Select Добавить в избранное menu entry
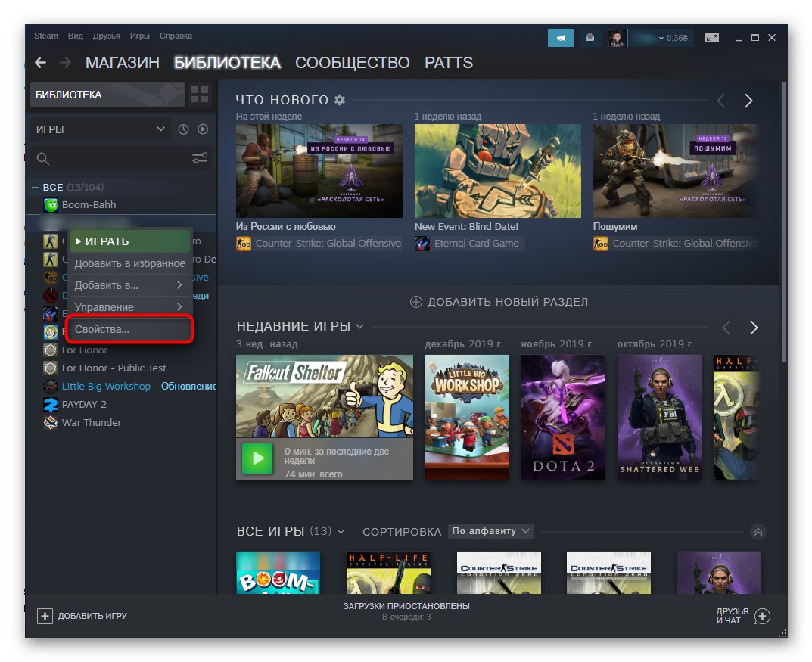 [x=129, y=263]
